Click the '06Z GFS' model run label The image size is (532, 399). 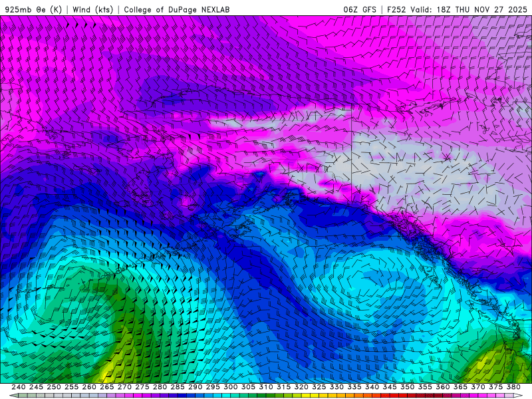(x=360, y=9)
